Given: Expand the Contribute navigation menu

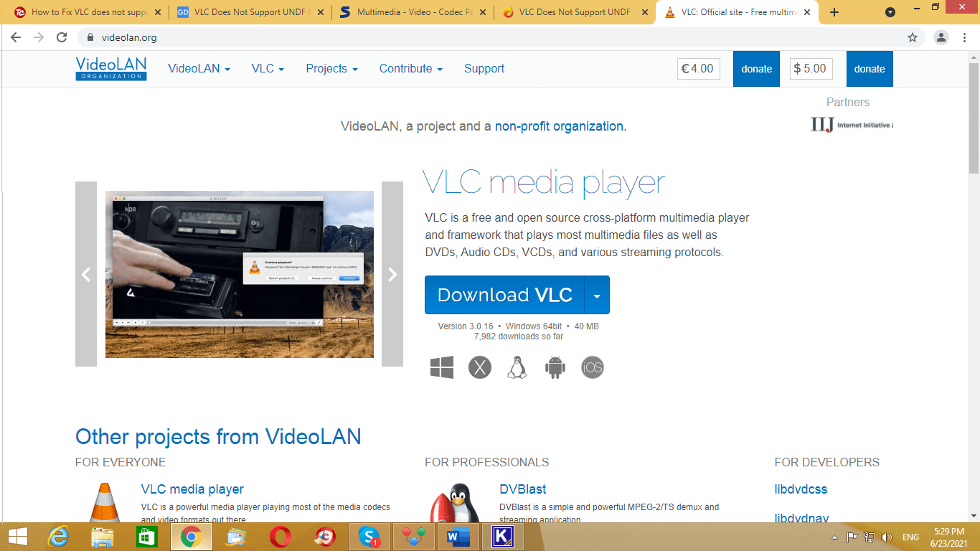Looking at the screenshot, I should pos(411,69).
